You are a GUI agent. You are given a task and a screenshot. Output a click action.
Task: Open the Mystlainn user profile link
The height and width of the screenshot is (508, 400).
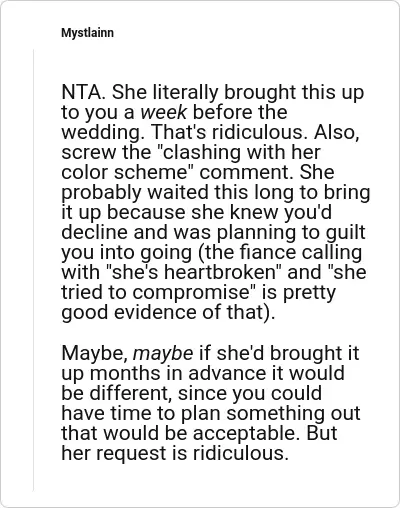tap(87, 33)
